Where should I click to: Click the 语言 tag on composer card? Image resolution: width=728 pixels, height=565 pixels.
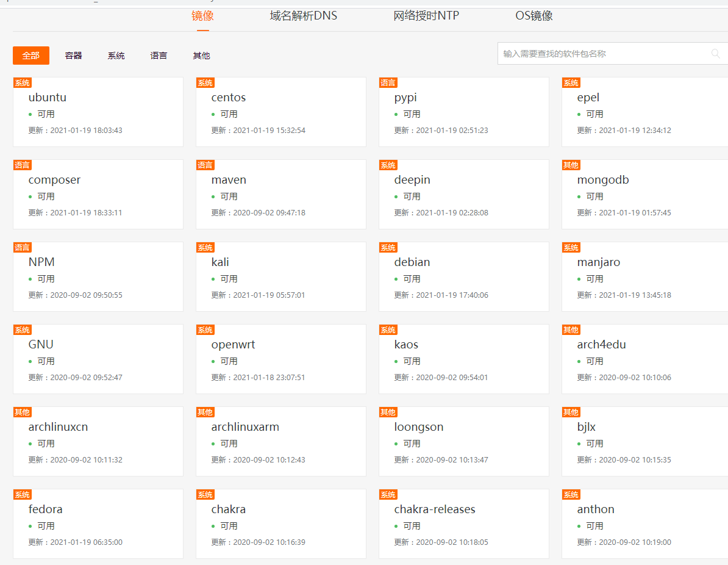[x=23, y=165]
